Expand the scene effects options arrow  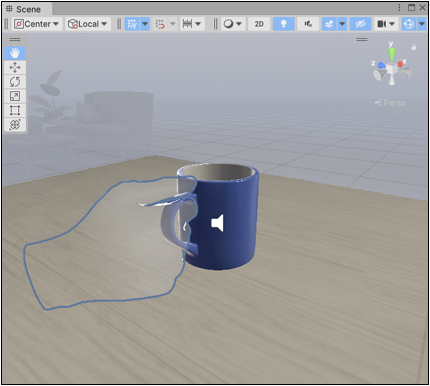coord(342,24)
